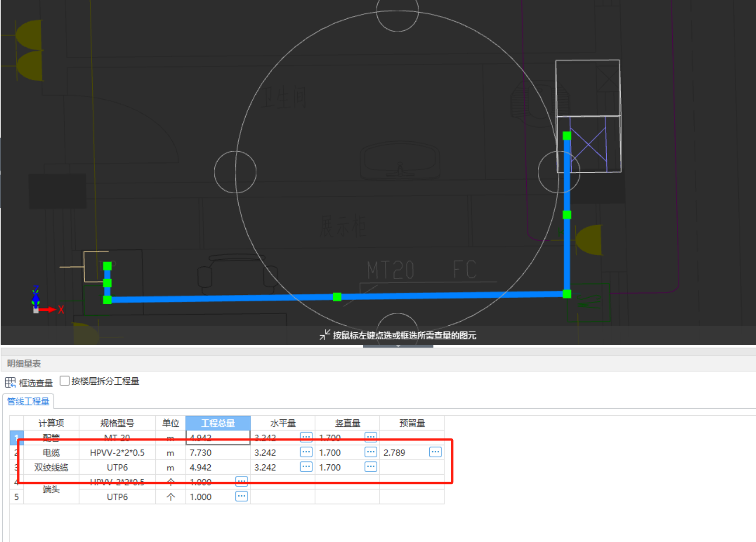Click the 工程总量 column header

coord(218,423)
